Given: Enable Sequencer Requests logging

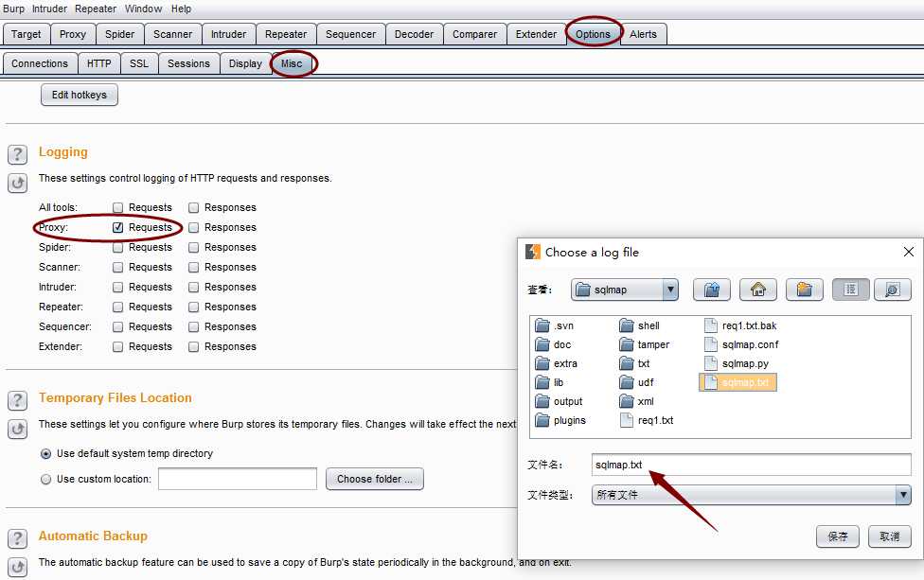Looking at the screenshot, I should coord(117,326).
